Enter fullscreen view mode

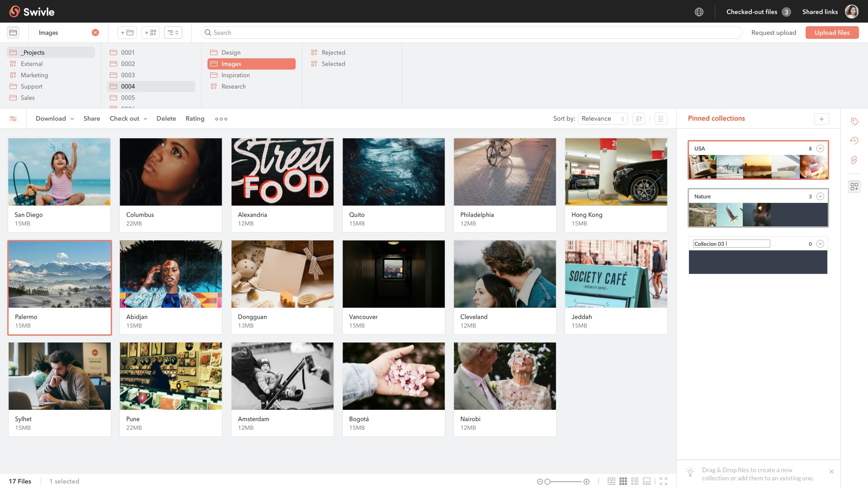(663, 481)
